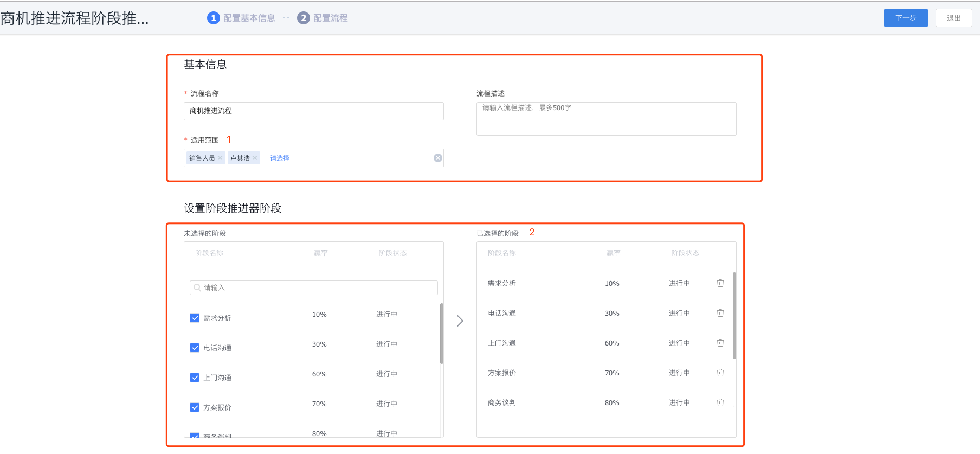Uncheck the 电话沟通 stage checkbox
The height and width of the screenshot is (454, 980).
coord(195,348)
